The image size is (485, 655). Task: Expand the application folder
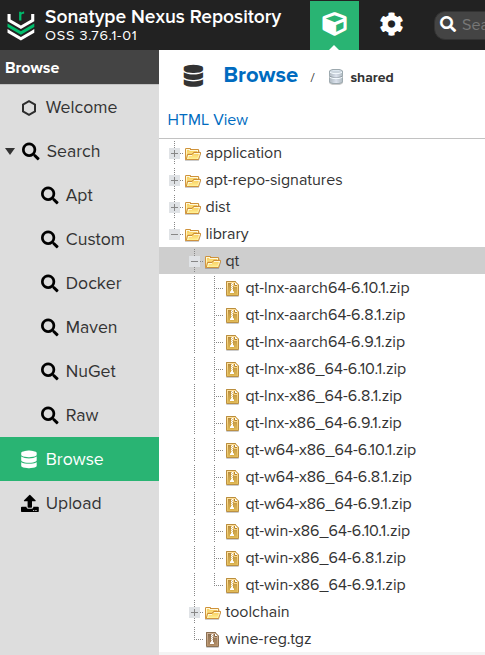175,153
